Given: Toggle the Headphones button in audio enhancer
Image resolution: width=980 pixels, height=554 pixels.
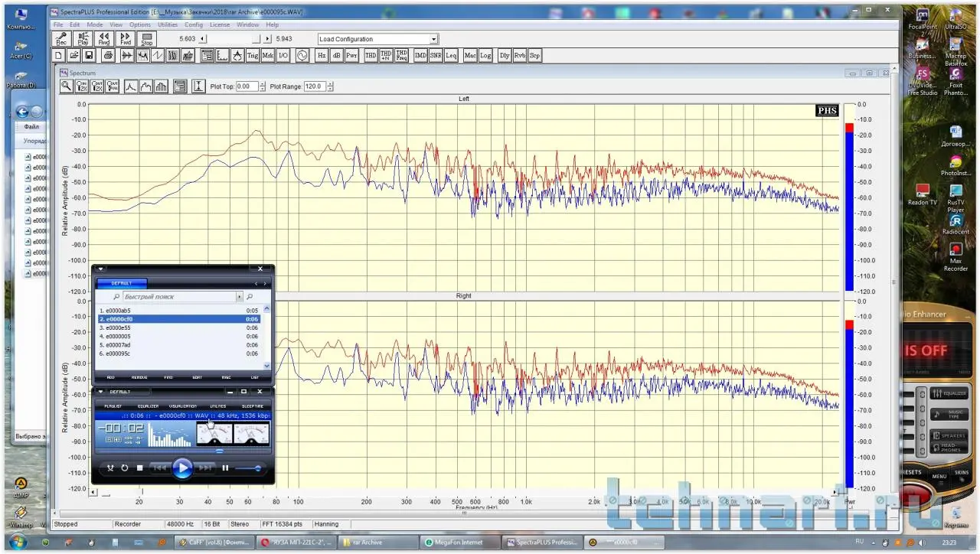Looking at the screenshot, I should [949, 448].
